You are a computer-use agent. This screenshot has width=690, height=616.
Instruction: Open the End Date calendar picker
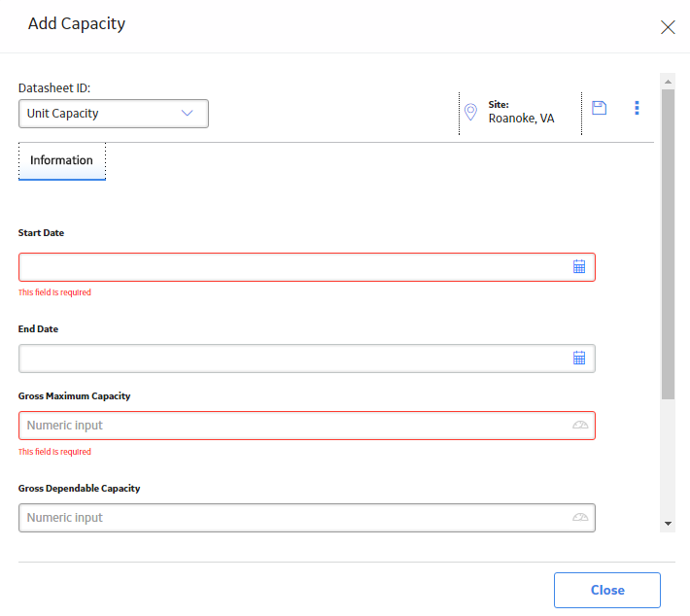point(579,359)
